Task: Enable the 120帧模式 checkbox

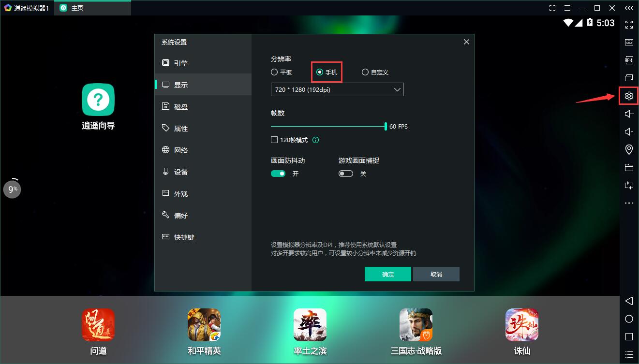Action: point(274,140)
